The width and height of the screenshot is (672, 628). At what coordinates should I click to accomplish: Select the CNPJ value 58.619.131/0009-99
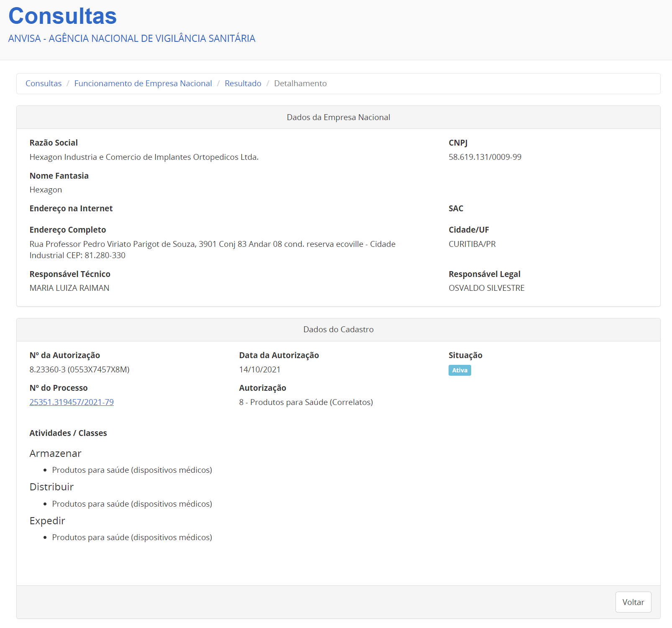pos(485,157)
